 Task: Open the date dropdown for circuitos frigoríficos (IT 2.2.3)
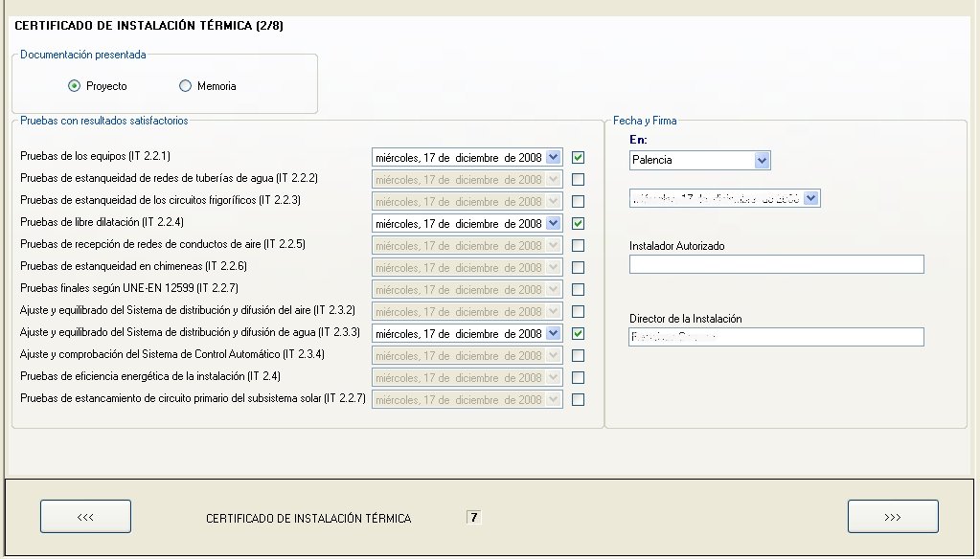(553, 202)
